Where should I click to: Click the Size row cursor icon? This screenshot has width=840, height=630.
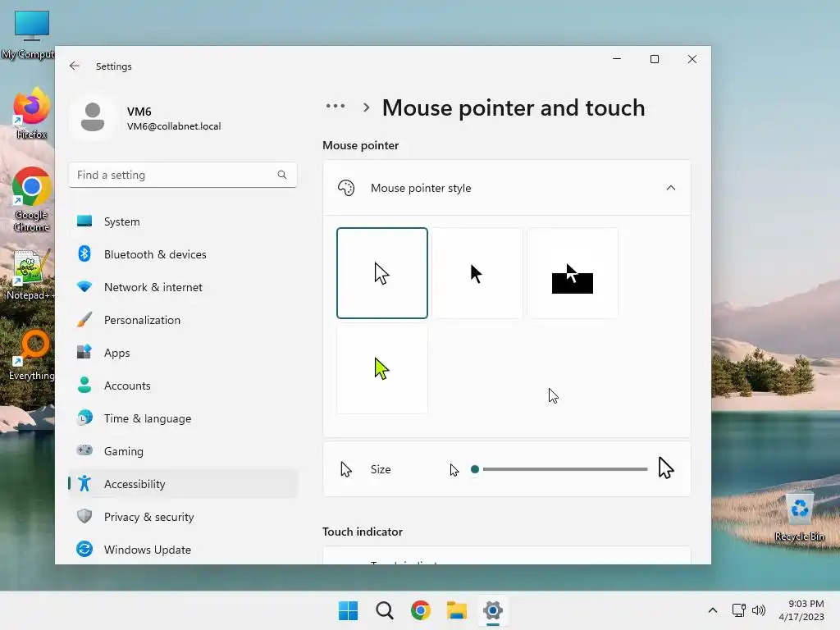click(346, 469)
